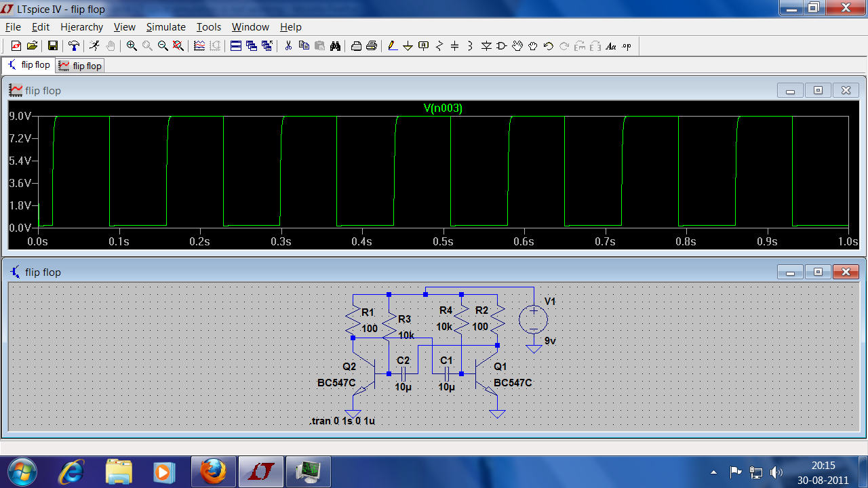Image resolution: width=868 pixels, height=488 pixels.
Task: Open Windows Explorer from the taskbar
Action: [x=119, y=471]
